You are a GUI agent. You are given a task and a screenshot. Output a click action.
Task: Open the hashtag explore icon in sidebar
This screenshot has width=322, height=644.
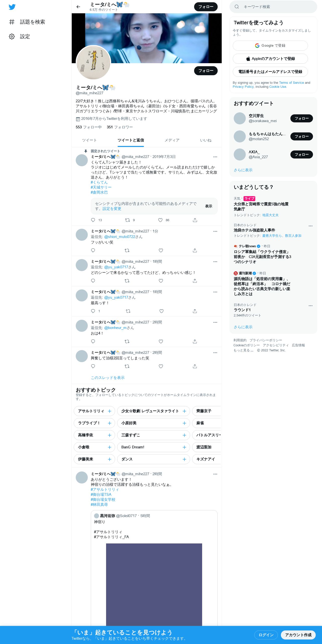[x=12, y=22]
